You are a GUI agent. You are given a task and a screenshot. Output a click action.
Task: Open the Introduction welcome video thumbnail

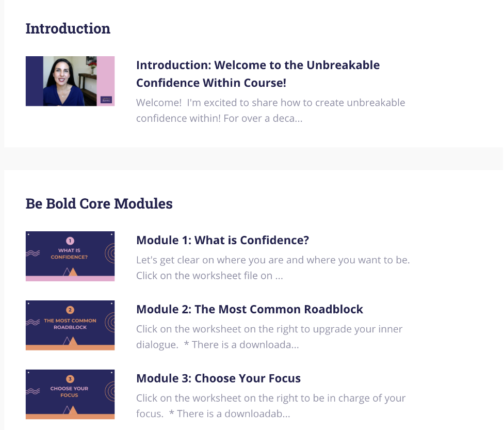point(70,81)
